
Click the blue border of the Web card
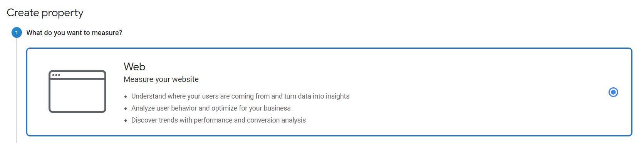click(x=329, y=48)
